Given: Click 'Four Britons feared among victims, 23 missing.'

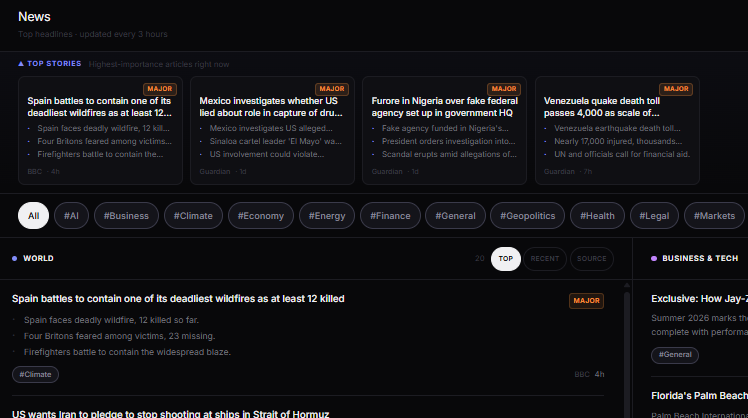Looking at the screenshot, I should point(119,336).
